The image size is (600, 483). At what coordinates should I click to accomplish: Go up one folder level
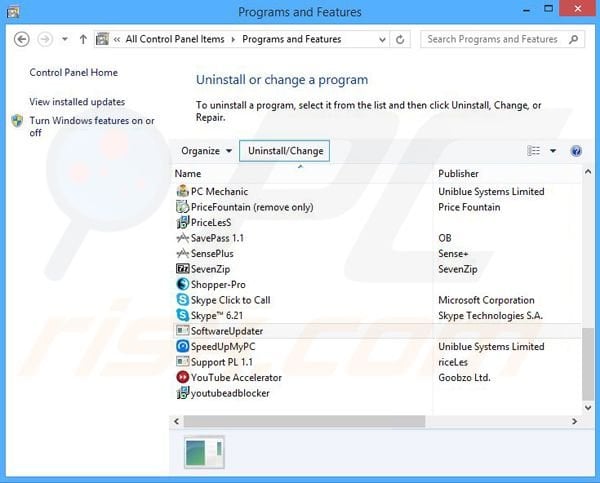[83, 39]
